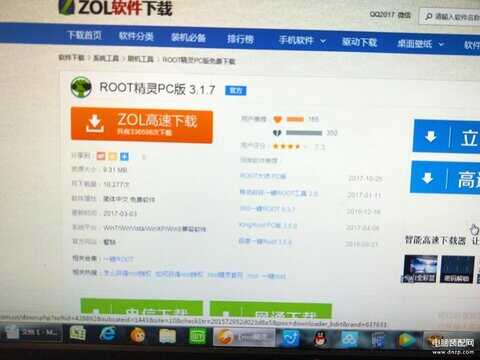
Task: Click the QQ penguin taskbar icon
Action: click(x=320, y=339)
